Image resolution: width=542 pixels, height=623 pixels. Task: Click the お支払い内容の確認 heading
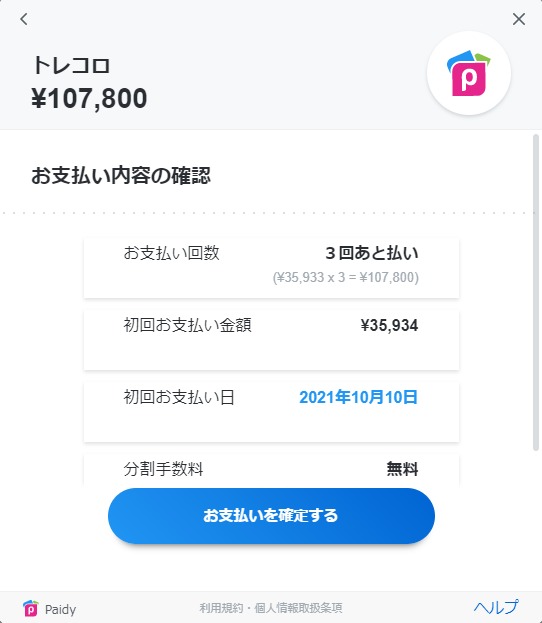121,176
